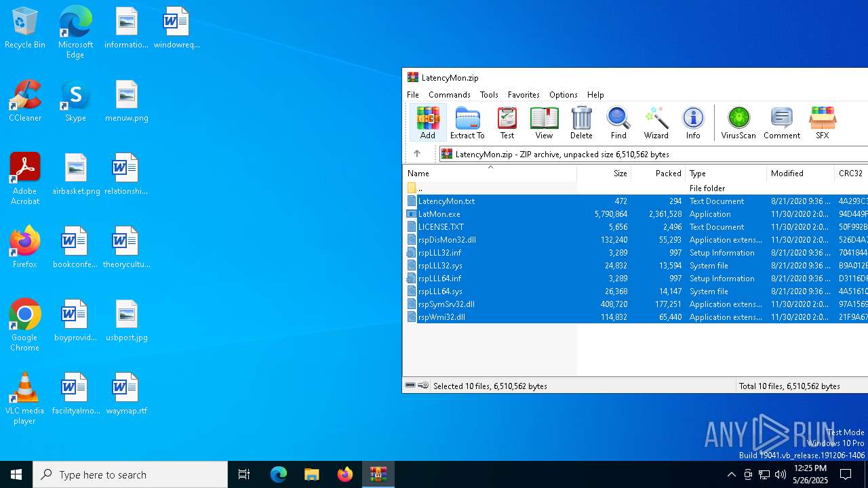This screenshot has width=868, height=488.
Task: Click the volume speaker tray icon
Action: 781,474
